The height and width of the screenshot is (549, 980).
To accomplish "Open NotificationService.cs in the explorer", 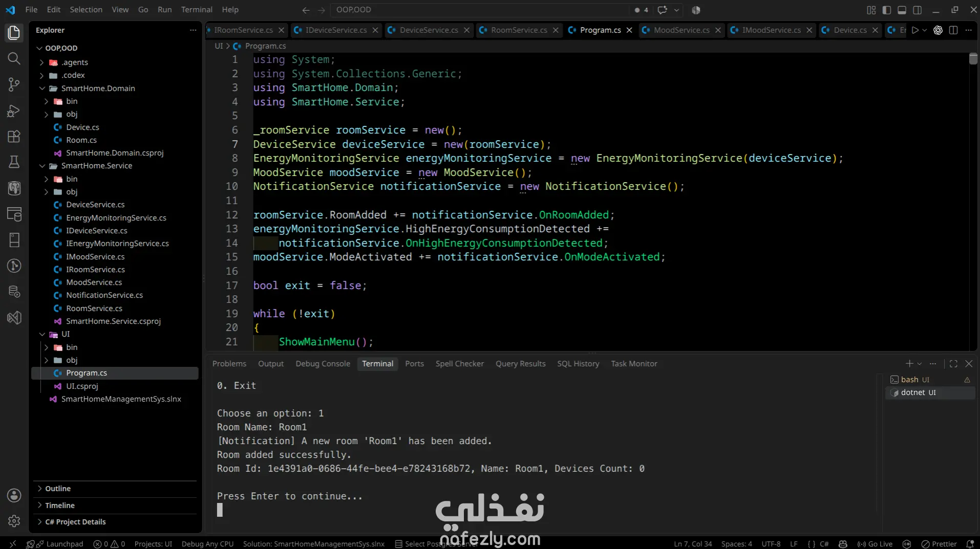I will click(104, 295).
